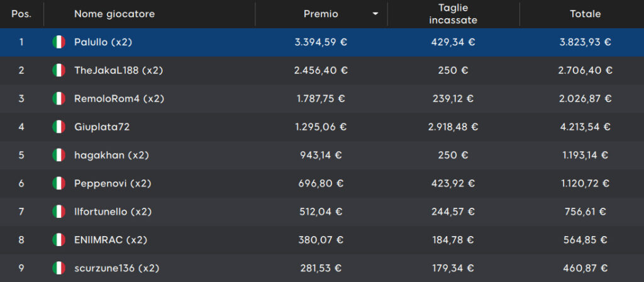Select Giuplata72 total 4.213,54 € cell

coord(586,127)
